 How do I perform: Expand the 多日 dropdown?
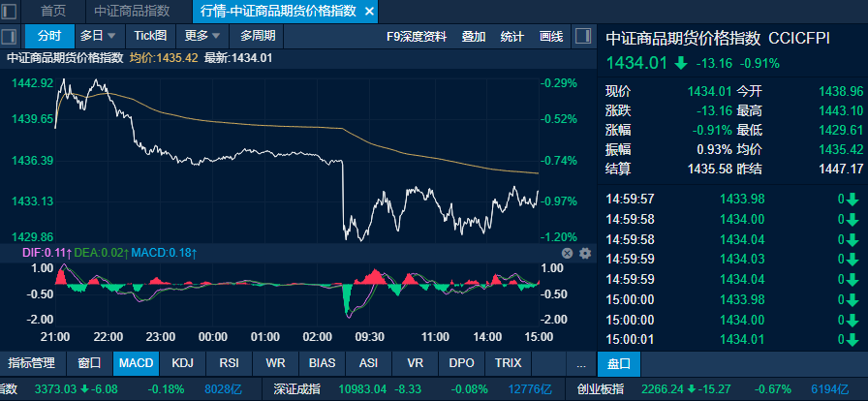point(98,36)
